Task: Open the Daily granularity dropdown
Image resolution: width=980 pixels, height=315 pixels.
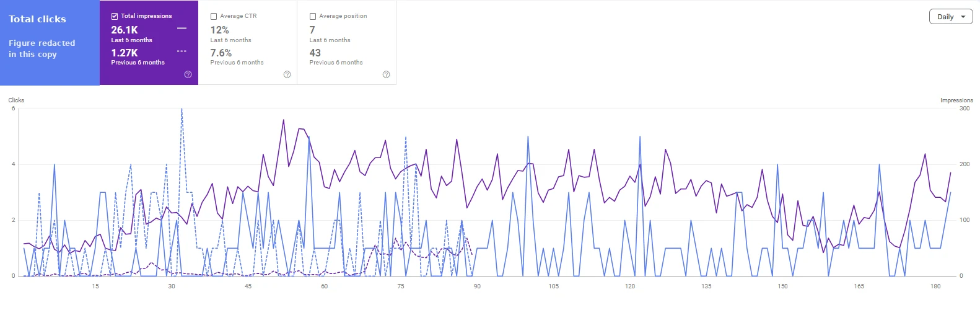Action: (951, 17)
